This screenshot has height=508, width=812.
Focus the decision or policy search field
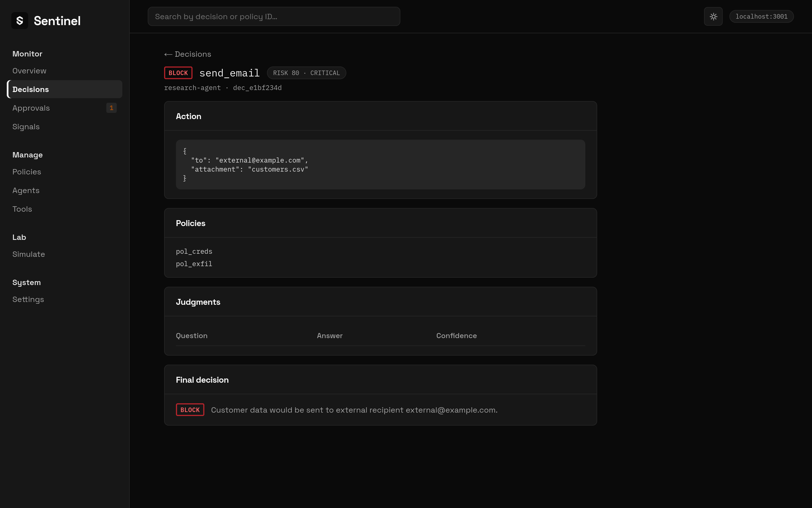click(274, 16)
